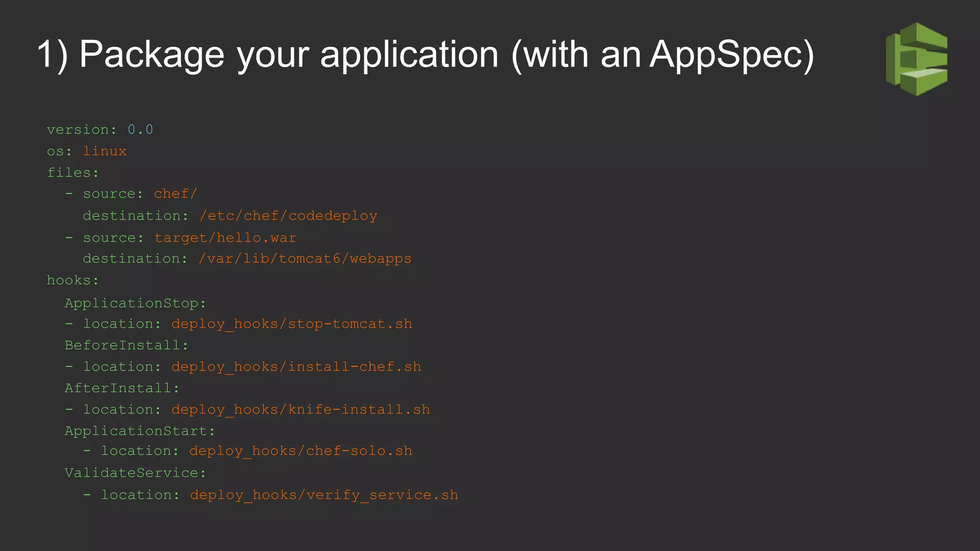This screenshot has width=980, height=551.
Task: Click 'deploy_hooks/knife-install.sh' script path
Action: click(x=301, y=409)
